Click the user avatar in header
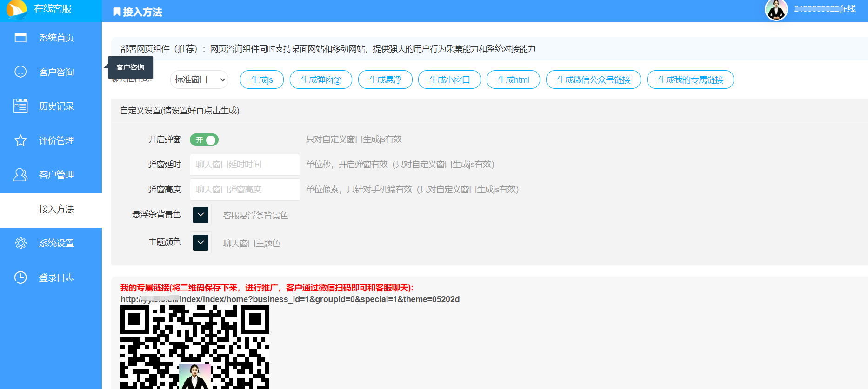This screenshot has height=389, width=868. click(776, 10)
